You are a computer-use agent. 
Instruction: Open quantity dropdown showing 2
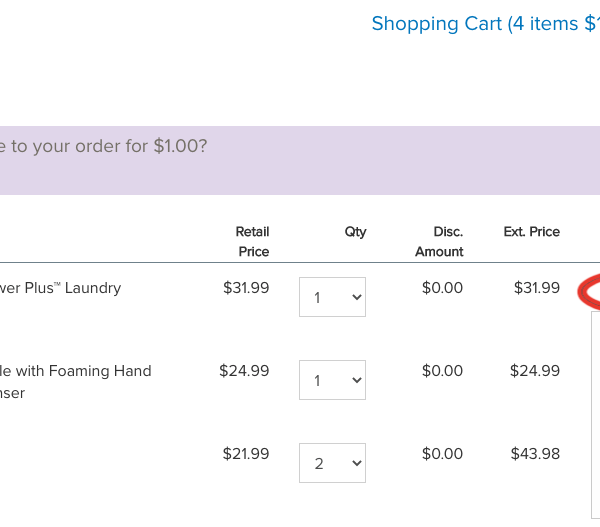(x=332, y=463)
